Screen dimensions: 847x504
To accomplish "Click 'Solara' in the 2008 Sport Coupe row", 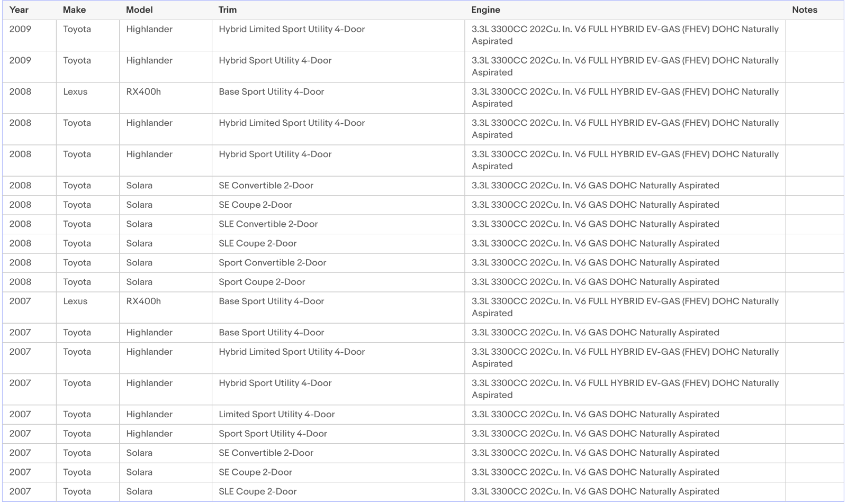I will (139, 282).
